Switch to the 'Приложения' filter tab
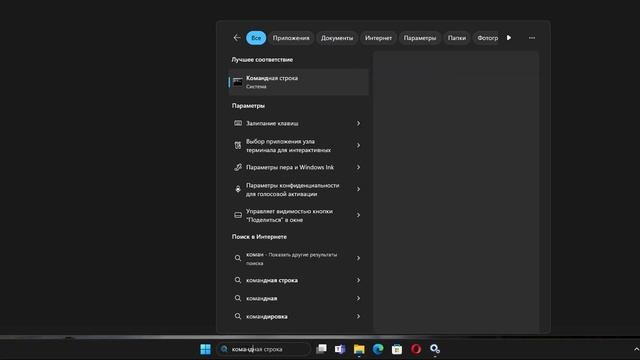 point(291,38)
